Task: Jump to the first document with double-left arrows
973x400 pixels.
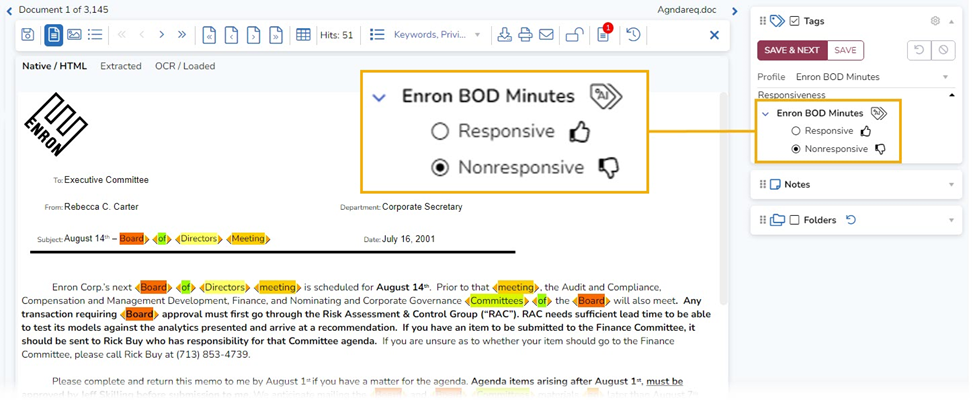Action: [x=122, y=35]
